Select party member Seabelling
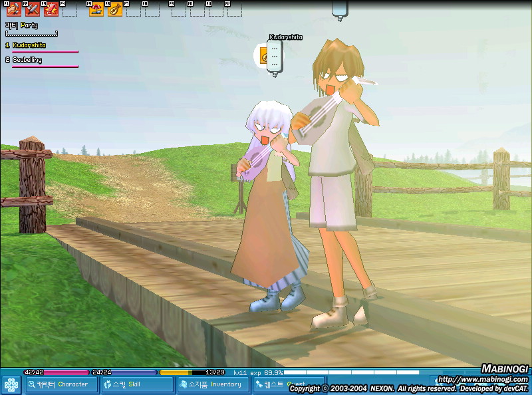532x395 pixels. pos(27,60)
